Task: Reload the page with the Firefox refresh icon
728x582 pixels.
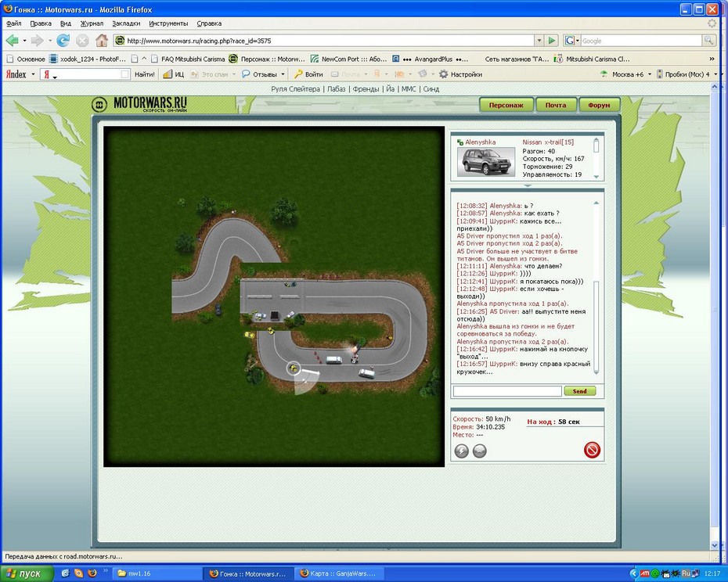Action: 63,41
